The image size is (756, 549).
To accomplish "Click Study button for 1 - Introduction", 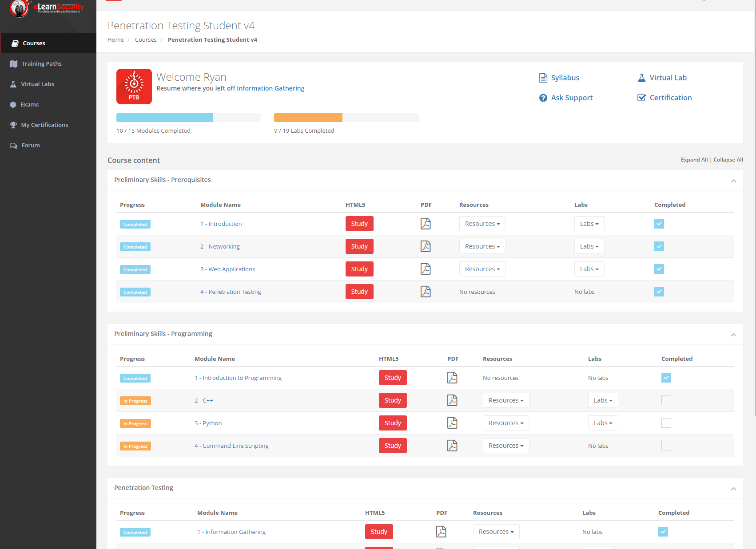I will [359, 224].
